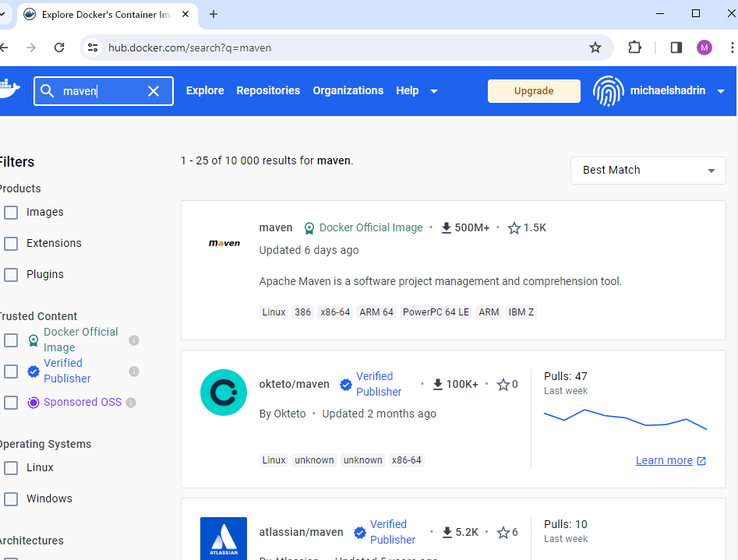Screen dimensions: 738x560
Task: Bookmark this page with the star icon
Action: coord(595,48)
